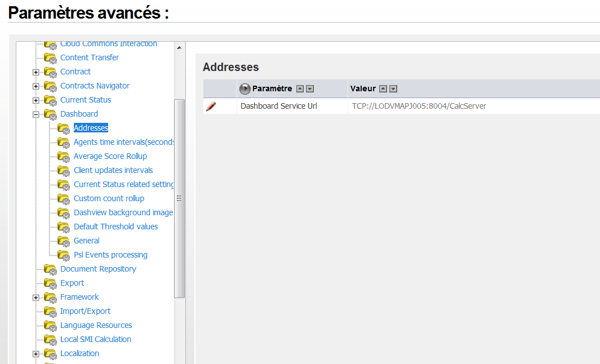
Task: Select the highlighted Addresses item
Action: pos(91,128)
